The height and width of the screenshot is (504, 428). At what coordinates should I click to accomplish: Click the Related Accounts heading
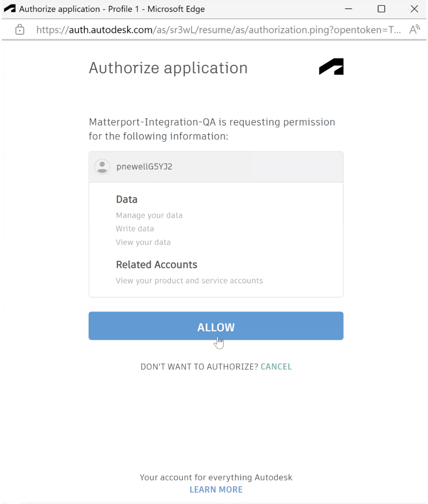(157, 265)
